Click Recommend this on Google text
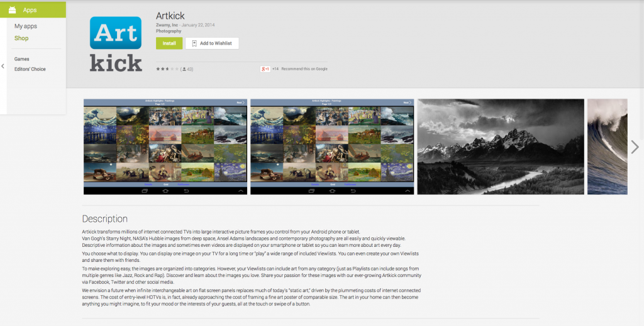This screenshot has height=326, width=644. click(304, 69)
